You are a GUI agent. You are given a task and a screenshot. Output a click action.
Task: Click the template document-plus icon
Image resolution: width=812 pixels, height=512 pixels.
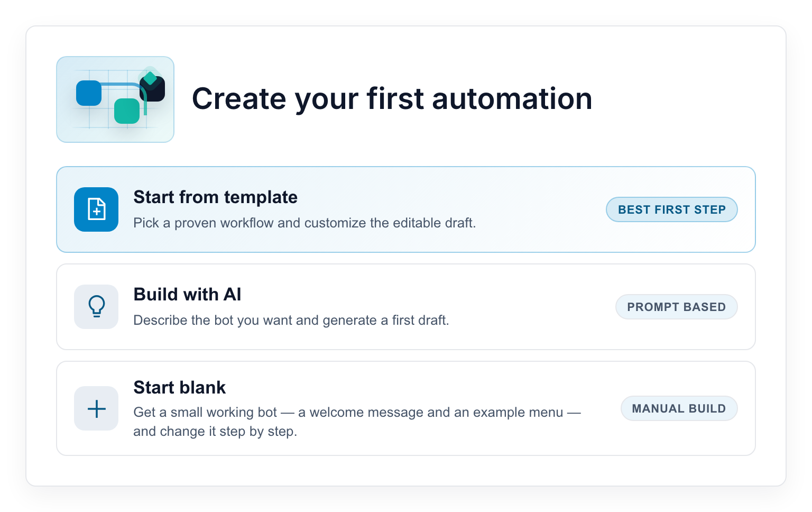(x=96, y=209)
